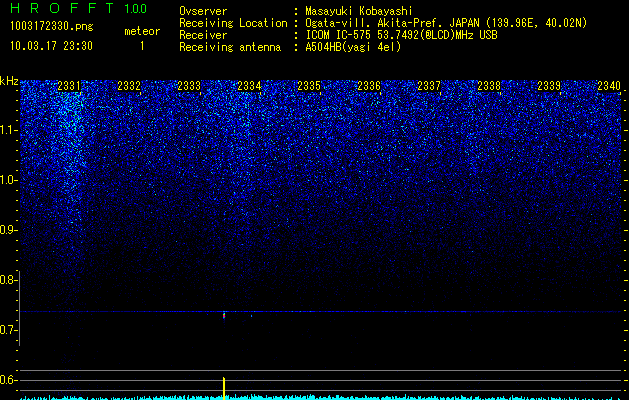Image resolution: width=629 pixels, height=400 pixels.
Task: Click the 0.9 kHz axis label
Action: (8, 230)
